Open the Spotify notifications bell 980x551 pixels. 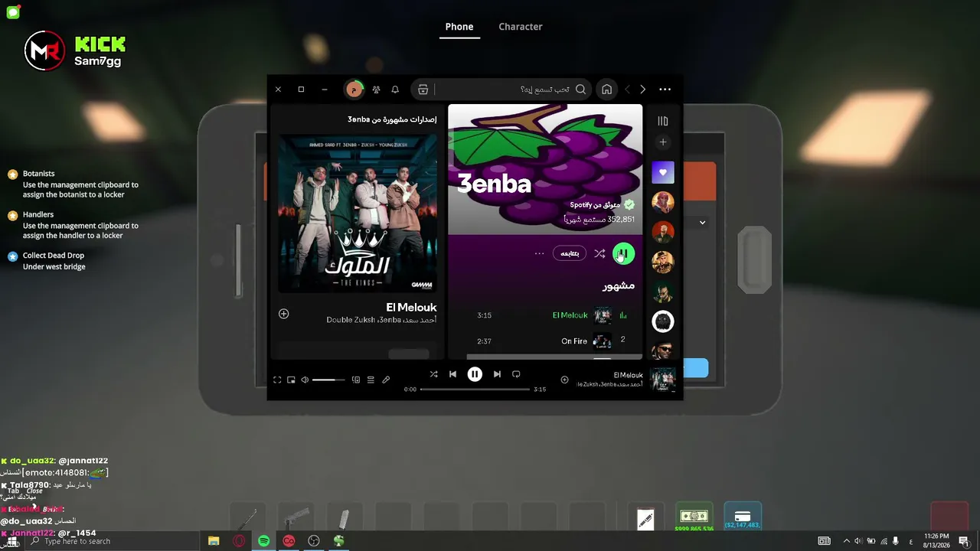tap(395, 90)
